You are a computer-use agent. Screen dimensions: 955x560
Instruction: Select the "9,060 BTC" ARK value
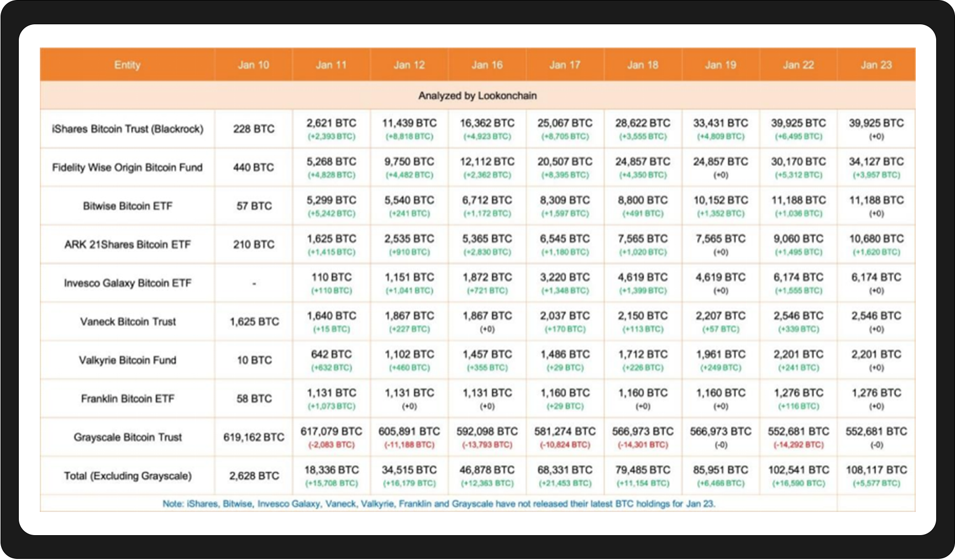799,239
